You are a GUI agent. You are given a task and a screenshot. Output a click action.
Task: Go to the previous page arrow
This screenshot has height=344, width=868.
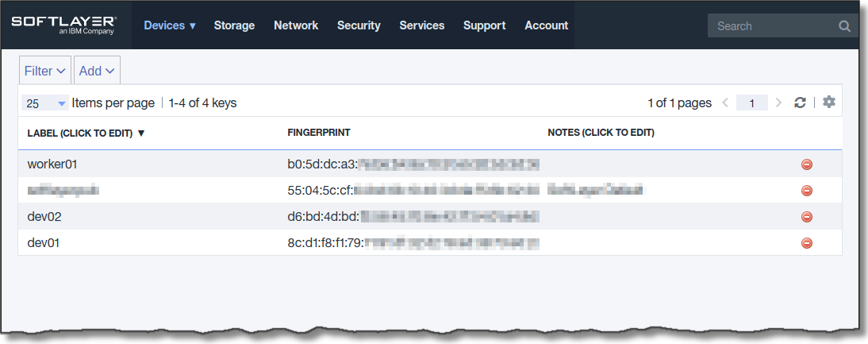(x=725, y=102)
